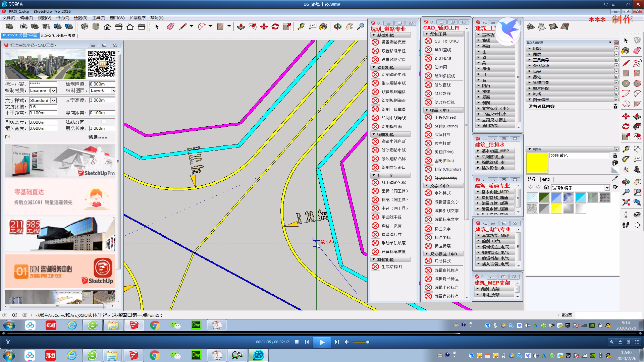Select the Tape Measure tool in top toolbar
The height and width of the screenshot is (362, 644).
coord(301,27)
